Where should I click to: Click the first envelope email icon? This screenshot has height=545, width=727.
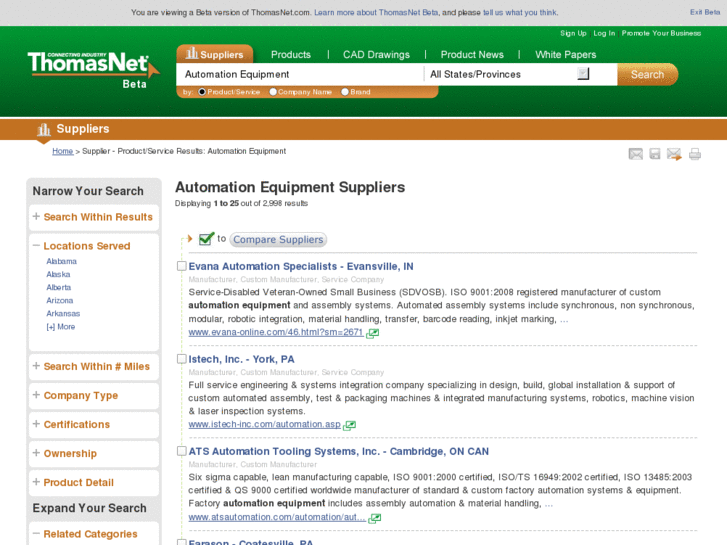pyautogui.click(x=635, y=154)
